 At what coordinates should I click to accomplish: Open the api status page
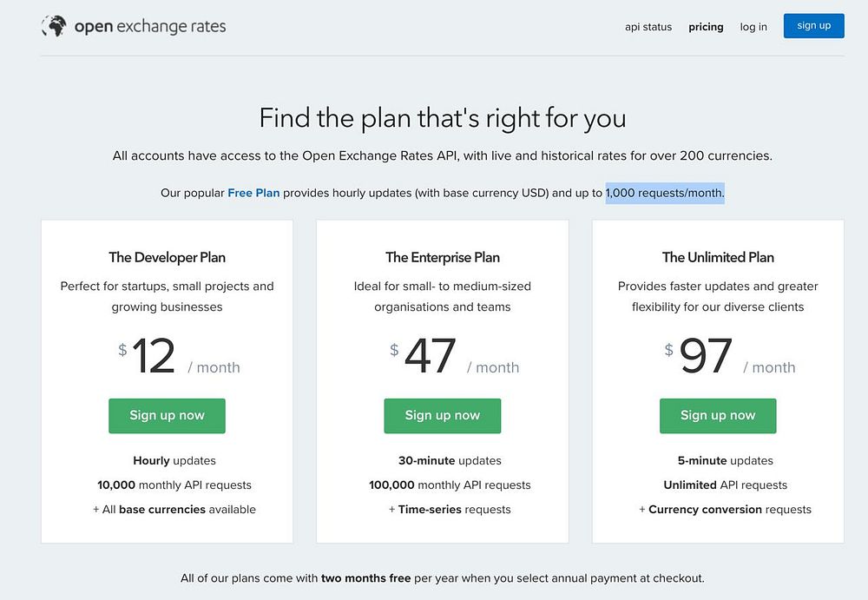pos(648,27)
